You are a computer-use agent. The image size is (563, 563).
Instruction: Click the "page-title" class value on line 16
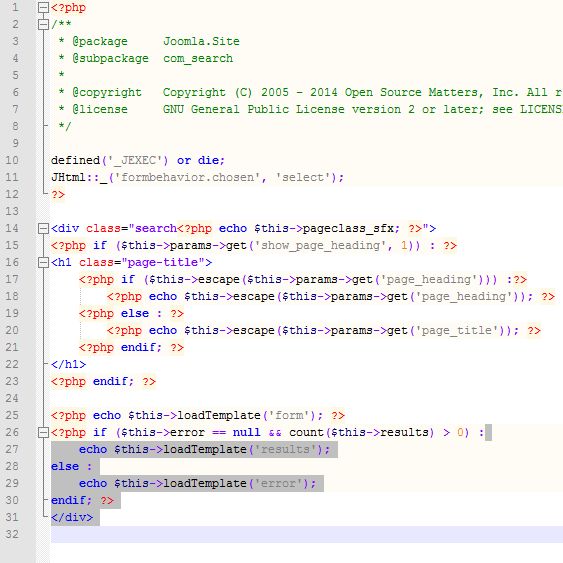tap(163, 262)
